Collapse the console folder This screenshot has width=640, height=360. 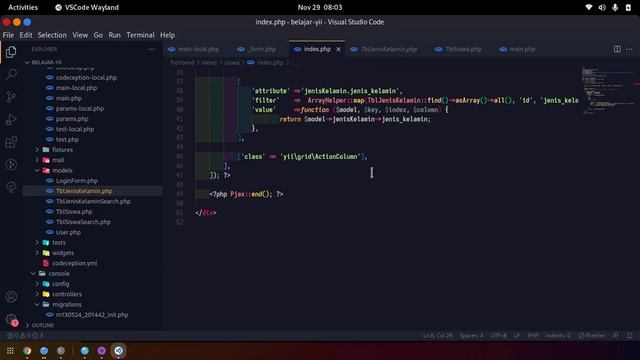coord(93,273)
